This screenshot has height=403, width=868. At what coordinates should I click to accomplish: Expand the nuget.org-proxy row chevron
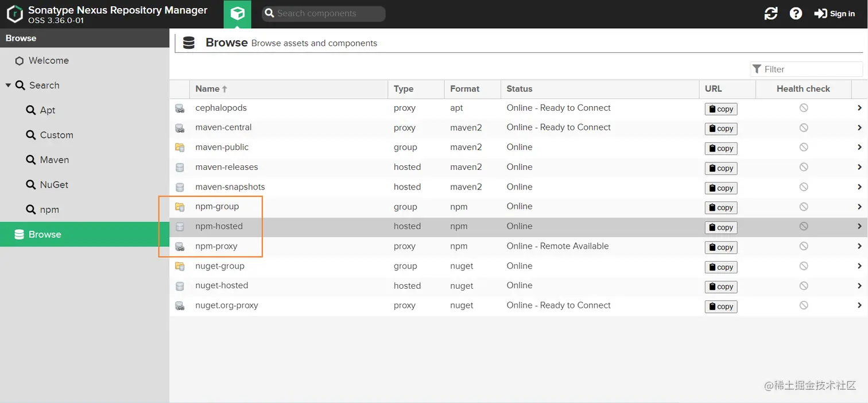(x=859, y=305)
